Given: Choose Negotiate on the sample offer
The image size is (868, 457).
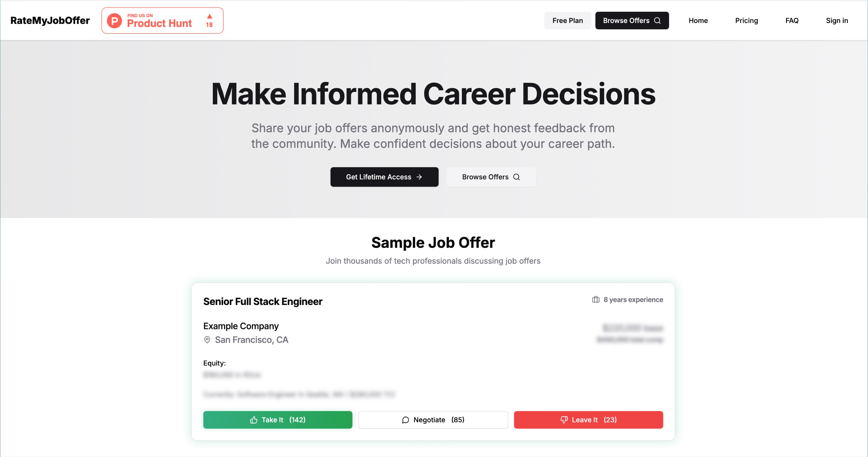Looking at the screenshot, I should tap(433, 420).
